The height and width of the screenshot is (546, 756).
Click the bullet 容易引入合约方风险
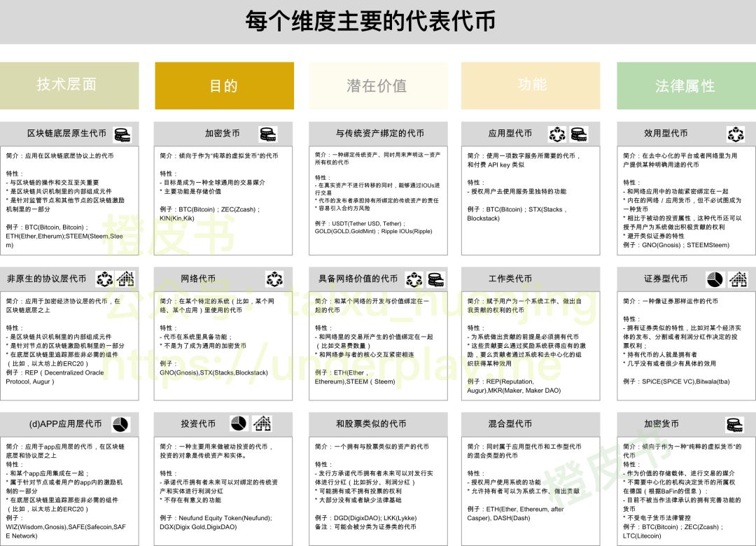(342, 208)
